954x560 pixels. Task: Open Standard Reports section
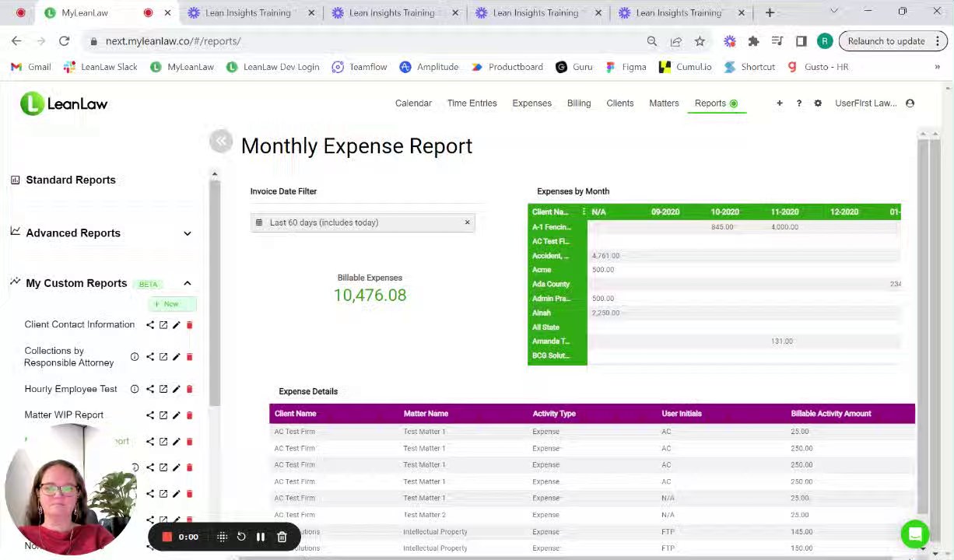pos(71,180)
